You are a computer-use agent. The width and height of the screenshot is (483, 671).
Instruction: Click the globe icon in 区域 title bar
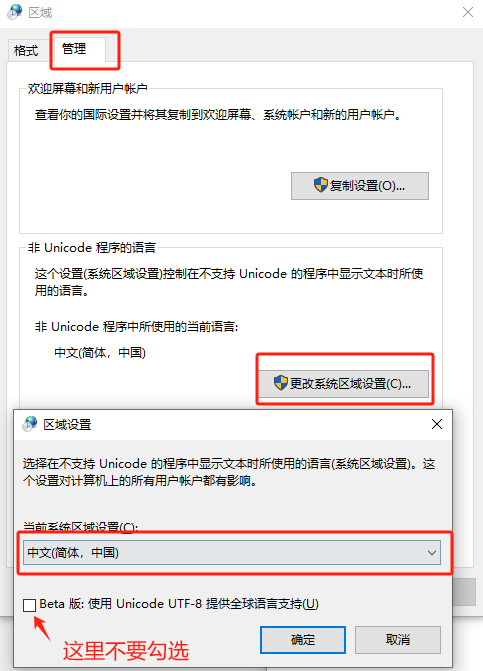point(15,12)
